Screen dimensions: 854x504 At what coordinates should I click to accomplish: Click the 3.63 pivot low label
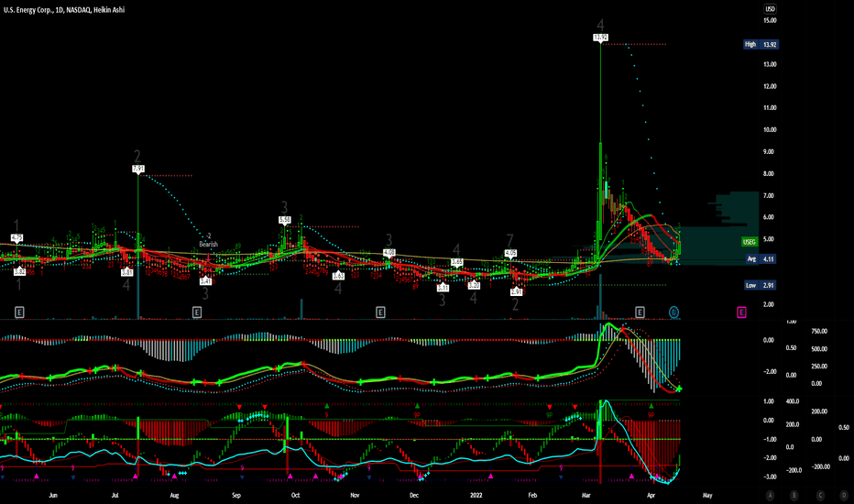[338, 276]
